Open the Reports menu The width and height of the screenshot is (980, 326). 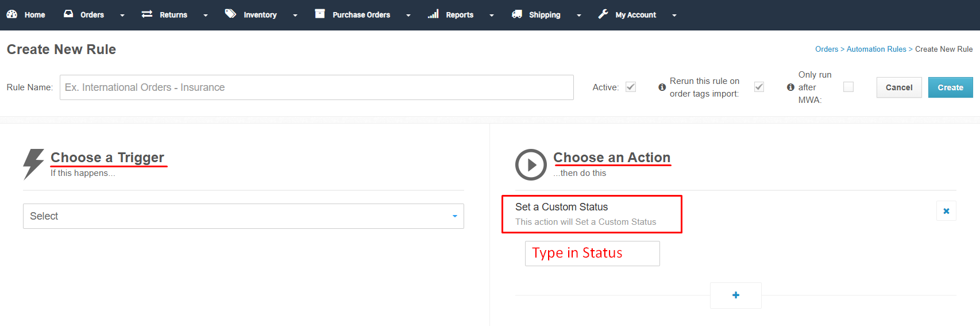(x=459, y=15)
